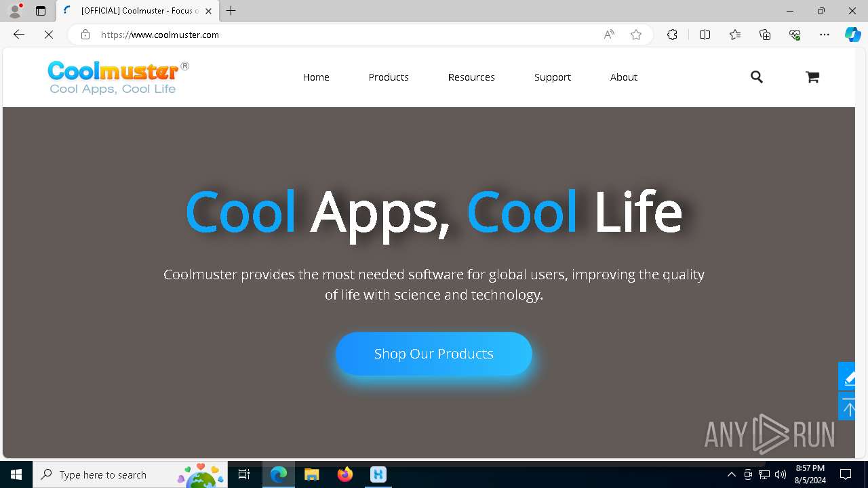Screen dimensions: 868x488
Task: Click the Coolmuster logo
Action: (x=118, y=77)
